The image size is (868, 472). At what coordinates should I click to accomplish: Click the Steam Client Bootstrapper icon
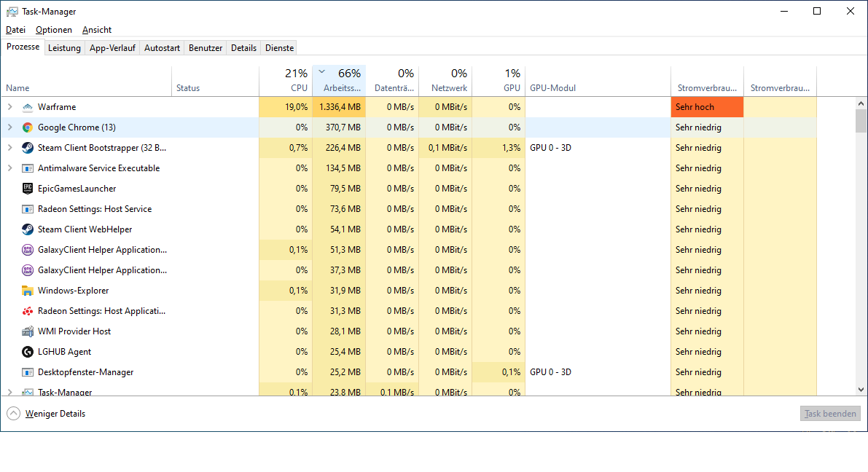27,148
